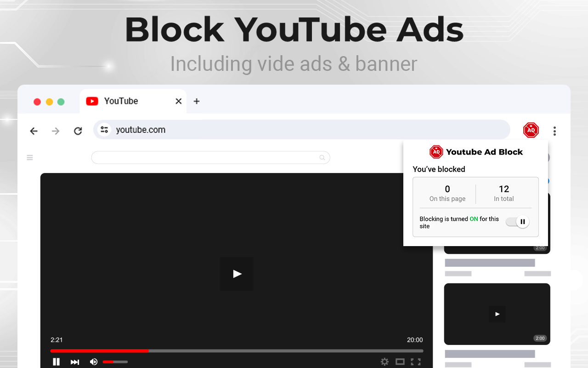Adjust the volume slider
The height and width of the screenshot is (368, 588).
115,362
